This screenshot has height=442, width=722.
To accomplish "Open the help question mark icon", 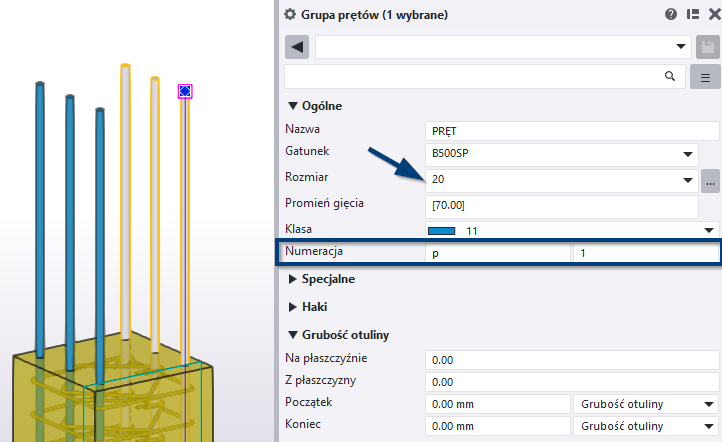I will coord(671,15).
